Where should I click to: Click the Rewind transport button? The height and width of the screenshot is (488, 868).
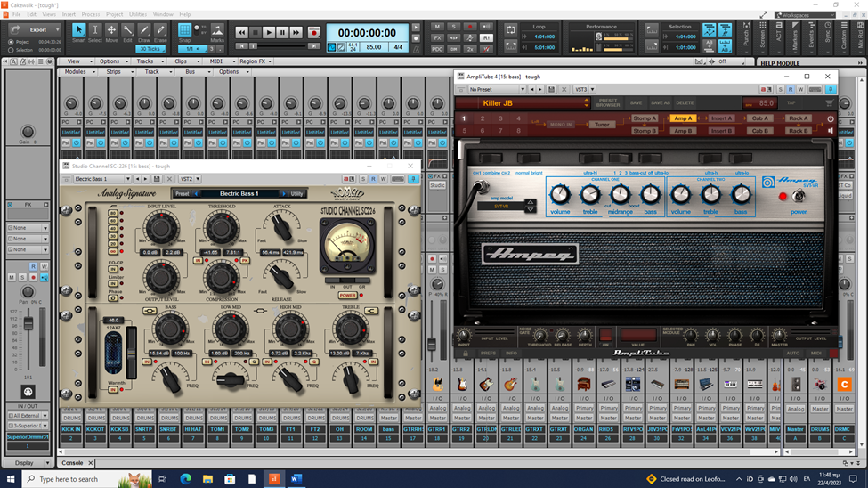(242, 33)
